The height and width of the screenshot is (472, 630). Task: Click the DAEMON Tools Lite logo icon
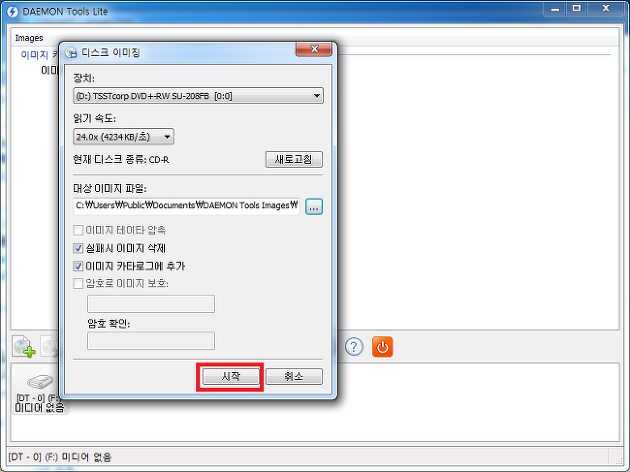coord(13,11)
